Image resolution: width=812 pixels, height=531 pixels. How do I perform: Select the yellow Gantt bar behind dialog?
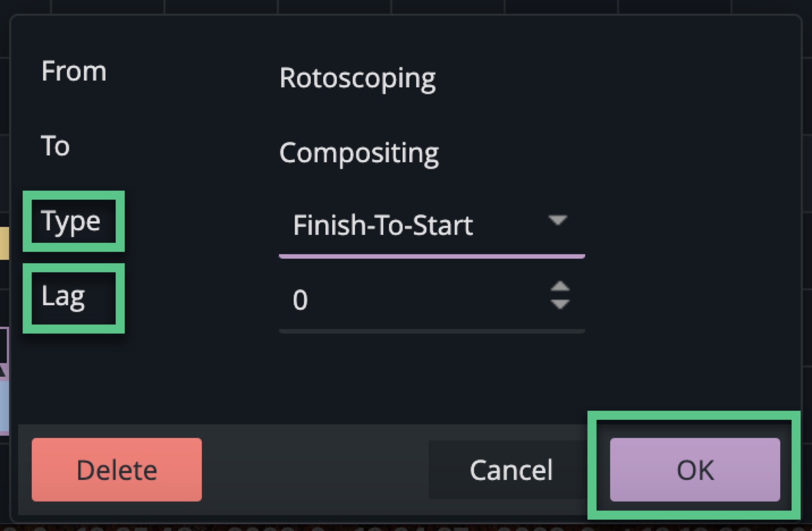4,243
